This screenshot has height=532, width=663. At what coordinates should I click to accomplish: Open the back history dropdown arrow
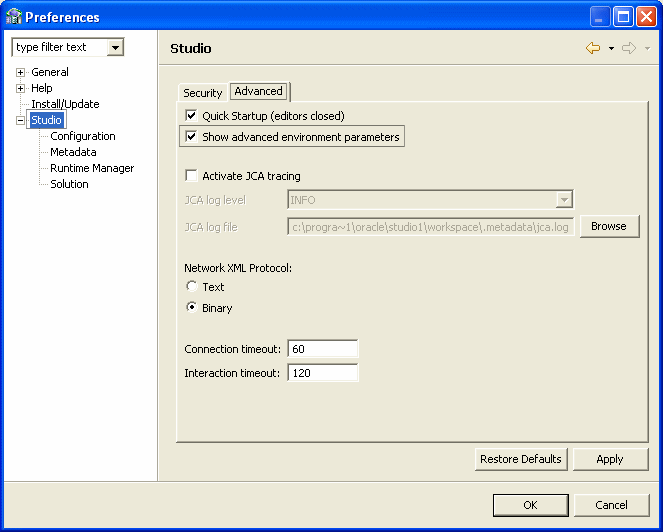(x=611, y=49)
